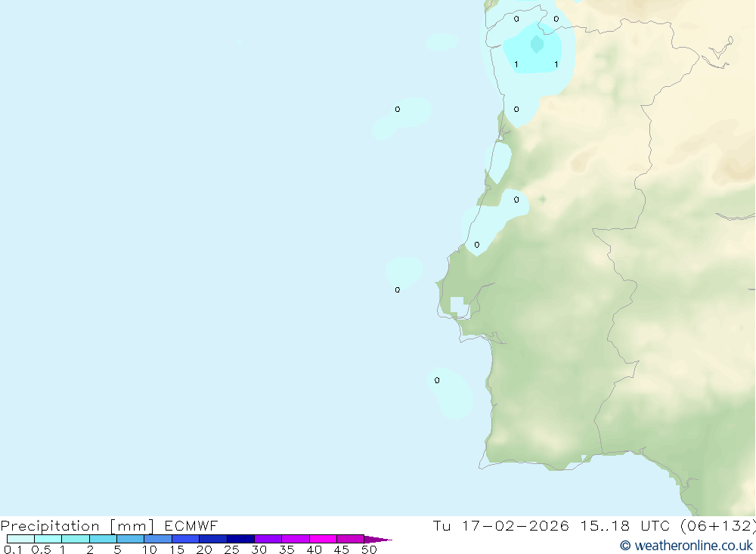Click the 'Precipitation' title word
The width and height of the screenshot is (756, 554).
pos(50,526)
